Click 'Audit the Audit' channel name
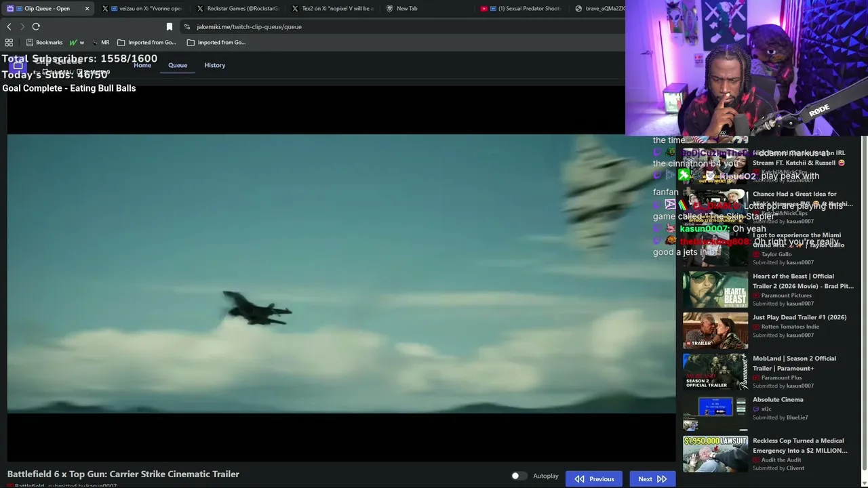 click(781, 460)
